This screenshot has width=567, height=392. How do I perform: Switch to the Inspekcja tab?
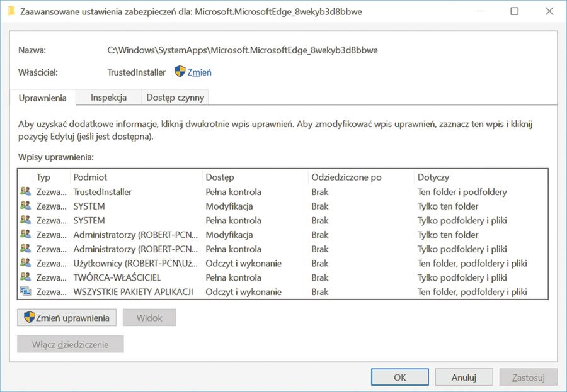point(108,98)
